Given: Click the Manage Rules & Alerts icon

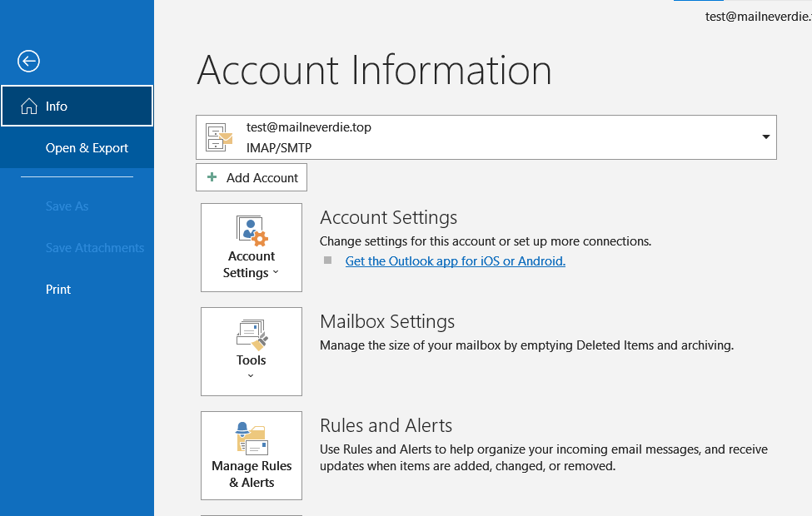Looking at the screenshot, I should click(x=252, y=439).
